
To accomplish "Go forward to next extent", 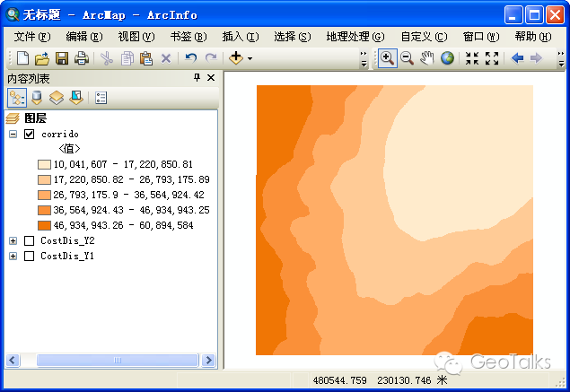I will (537, 58).
